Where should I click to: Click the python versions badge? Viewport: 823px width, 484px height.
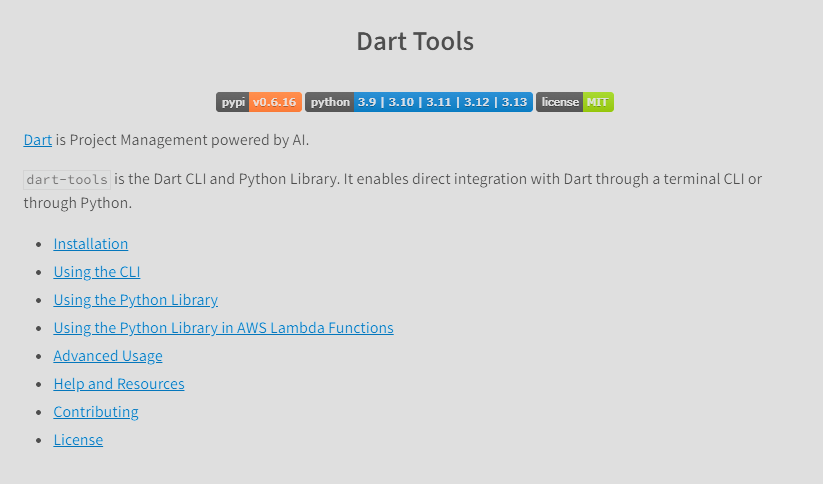pos(419,102)
